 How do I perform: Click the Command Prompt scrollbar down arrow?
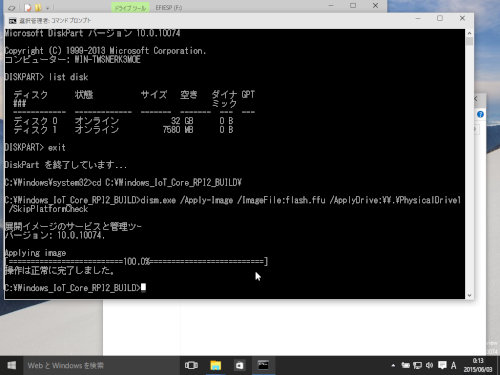pos(469,295)
